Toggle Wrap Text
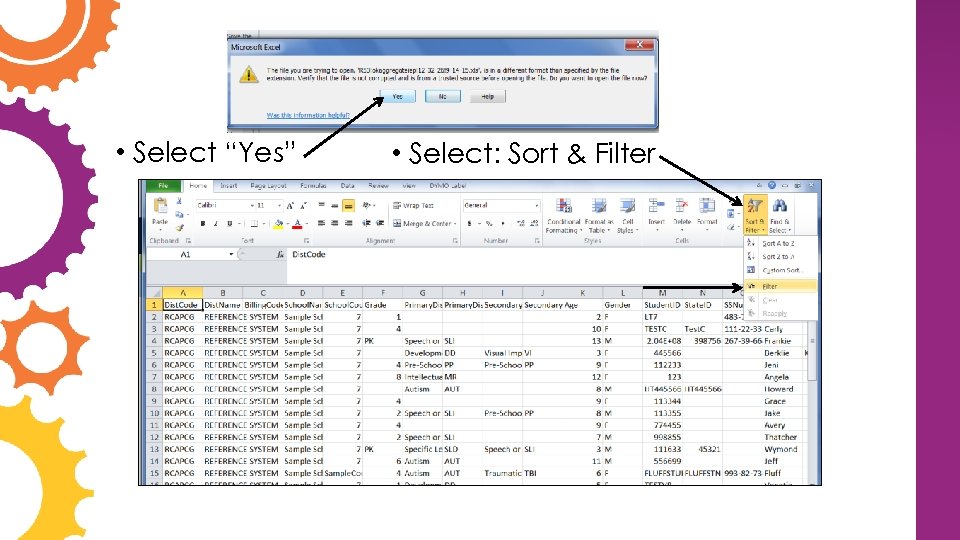The image size is (960, 540). pos(413,206)
